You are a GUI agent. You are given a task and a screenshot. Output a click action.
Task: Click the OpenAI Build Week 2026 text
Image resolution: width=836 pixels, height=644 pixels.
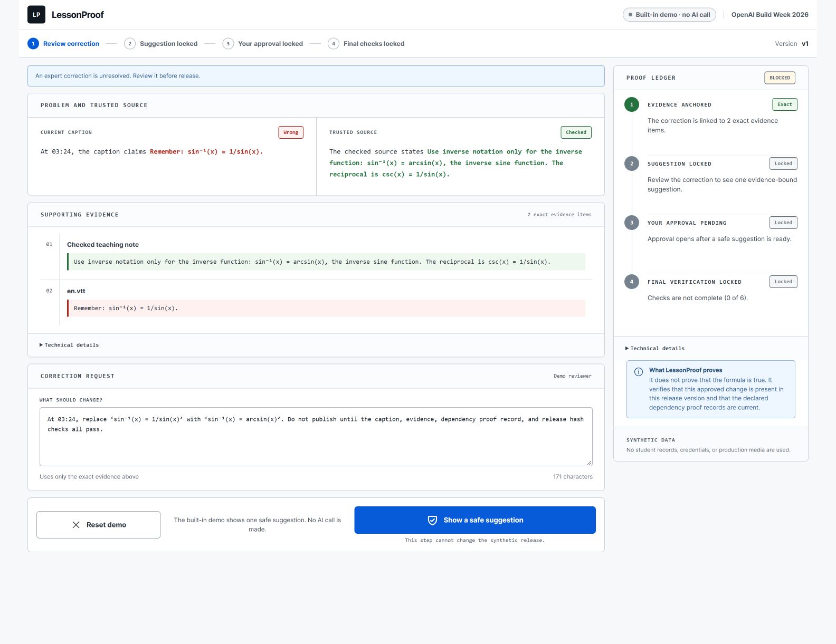click(769, 15)
